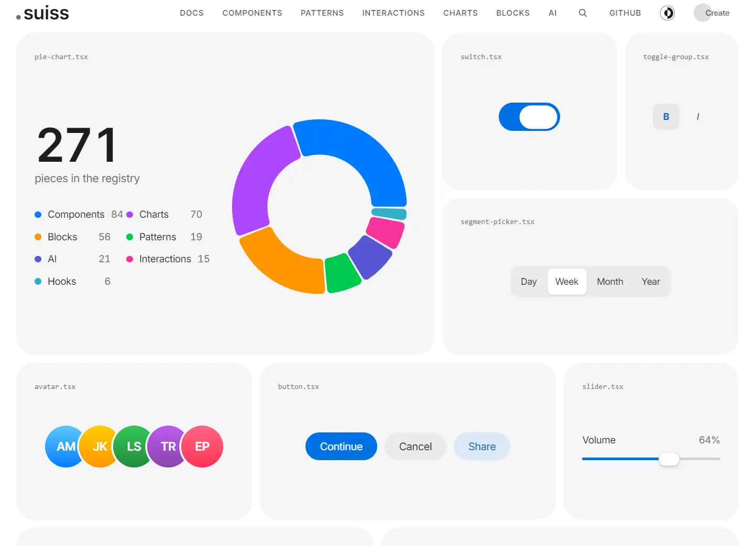756x546 pixels.
Task: Pick the Year segment
Action: pos(651,282)
